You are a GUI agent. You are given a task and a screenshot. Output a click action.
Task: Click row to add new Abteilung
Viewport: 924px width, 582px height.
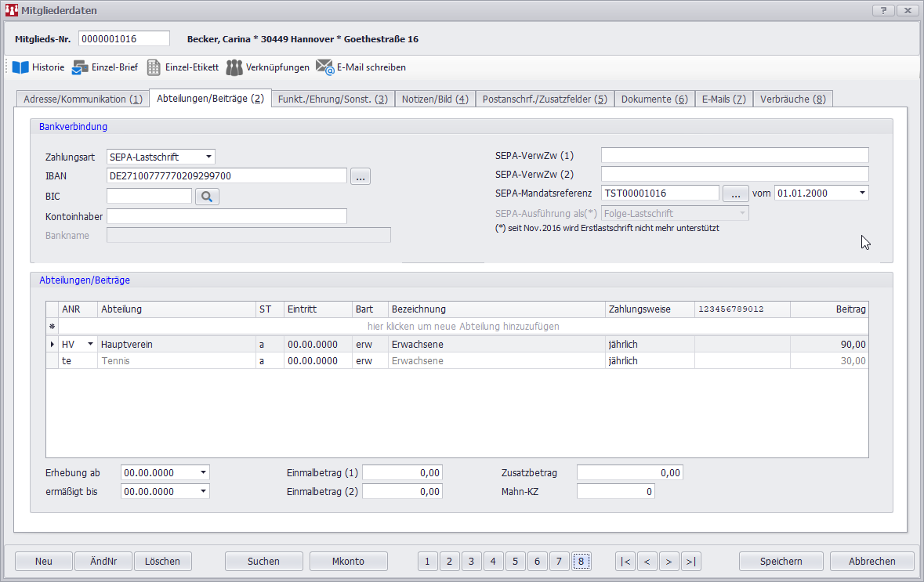click(x=463, y=326)
